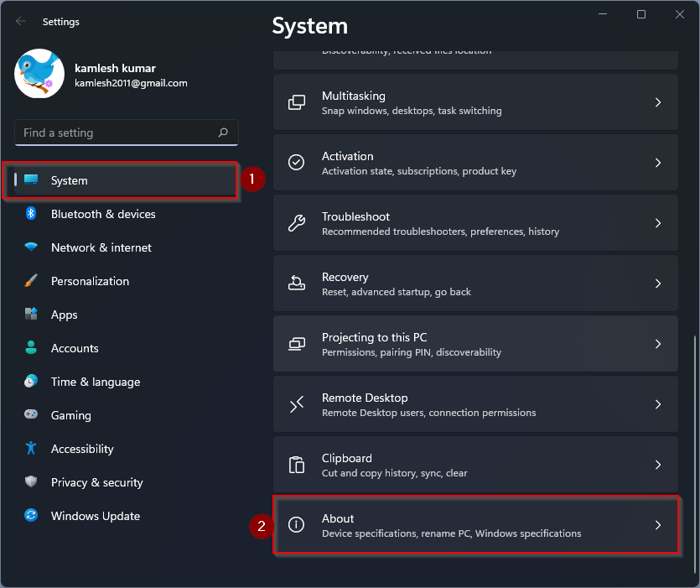Click the Troubleshoot wrench icon

click(x=297, y=223)
